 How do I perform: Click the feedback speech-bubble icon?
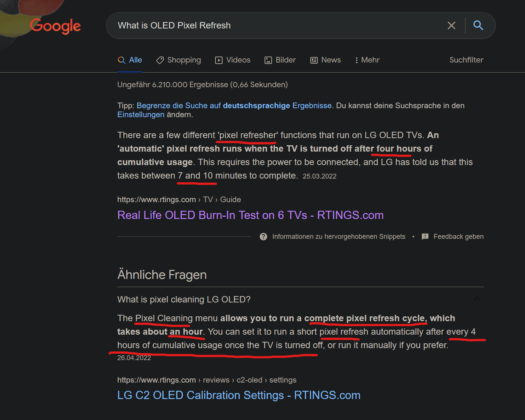point(425,237)
